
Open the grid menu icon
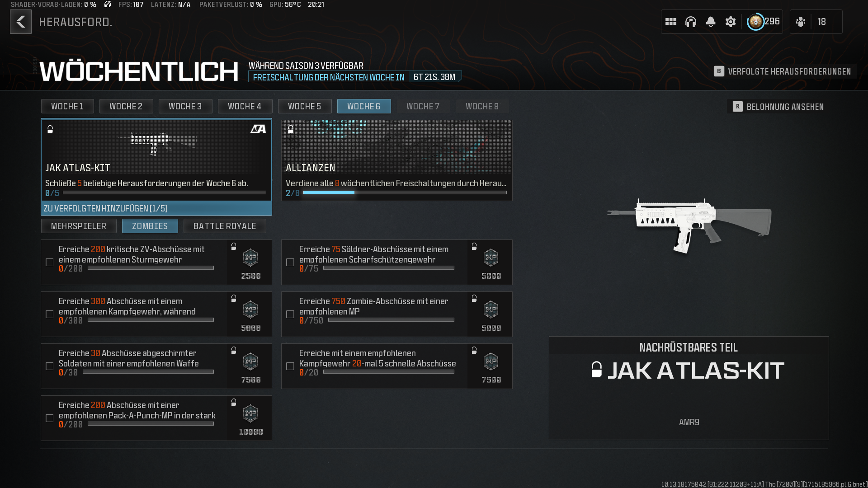[x=671, y=22]
